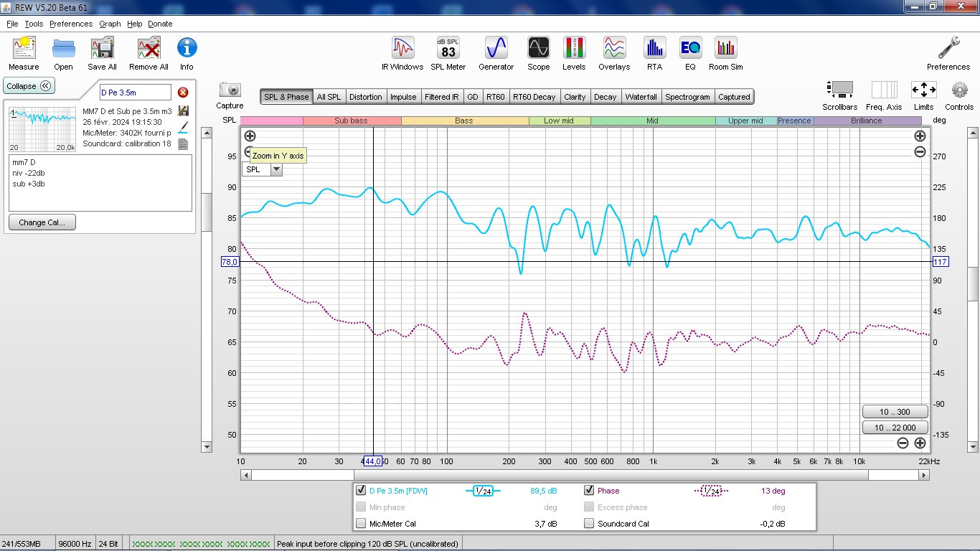Image resolution: width=980 pixels, height=551 pixels.
Task: Open Room Sim tool
Action: (x=725, y=54)
